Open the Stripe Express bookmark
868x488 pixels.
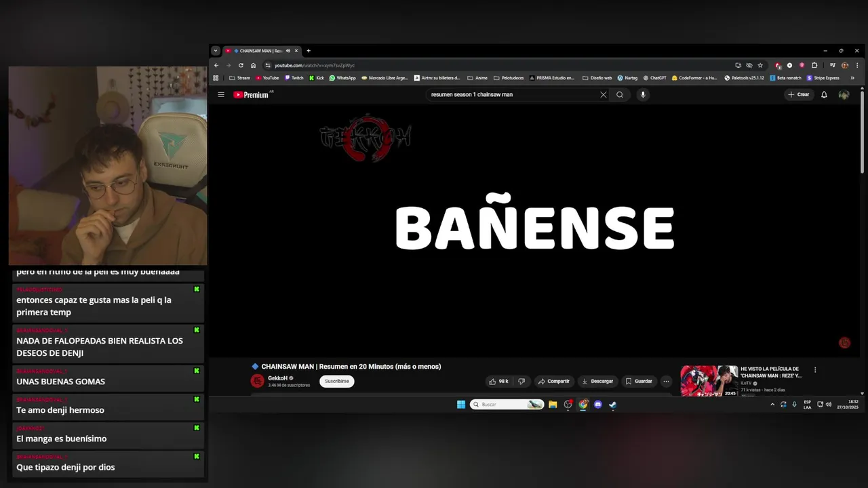(823, 78)
